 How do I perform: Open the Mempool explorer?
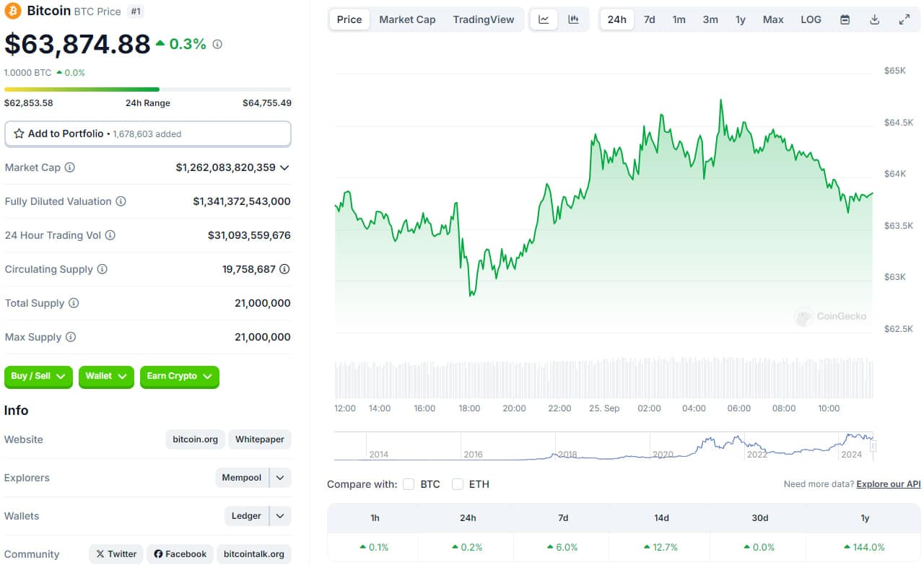pyautogui.click(x=242, y=478)
